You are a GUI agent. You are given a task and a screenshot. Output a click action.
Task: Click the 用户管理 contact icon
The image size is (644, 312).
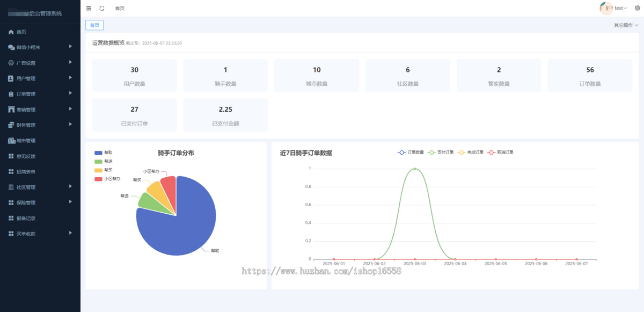11,78
